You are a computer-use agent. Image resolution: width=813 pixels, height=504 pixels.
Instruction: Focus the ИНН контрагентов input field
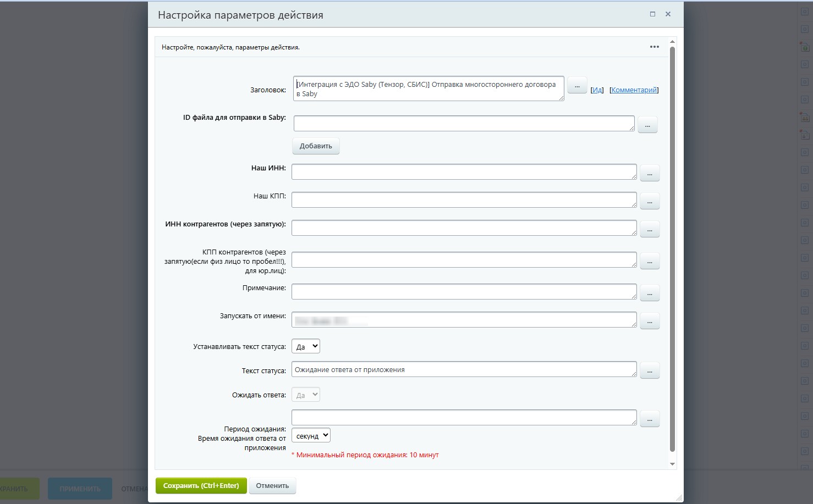coord(464,228)
